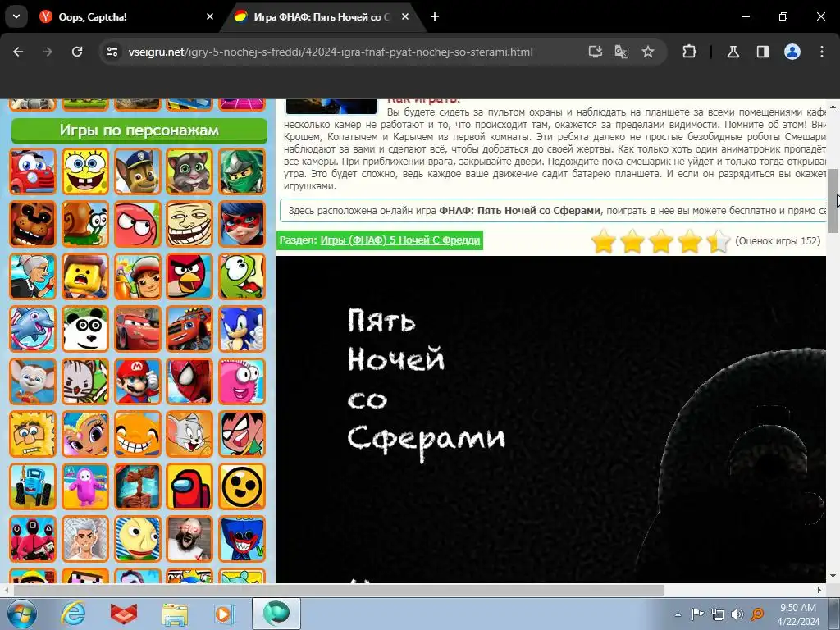Open the browser extensions puzzle icon
Screen dimensions: 840x630
[689, 52]
